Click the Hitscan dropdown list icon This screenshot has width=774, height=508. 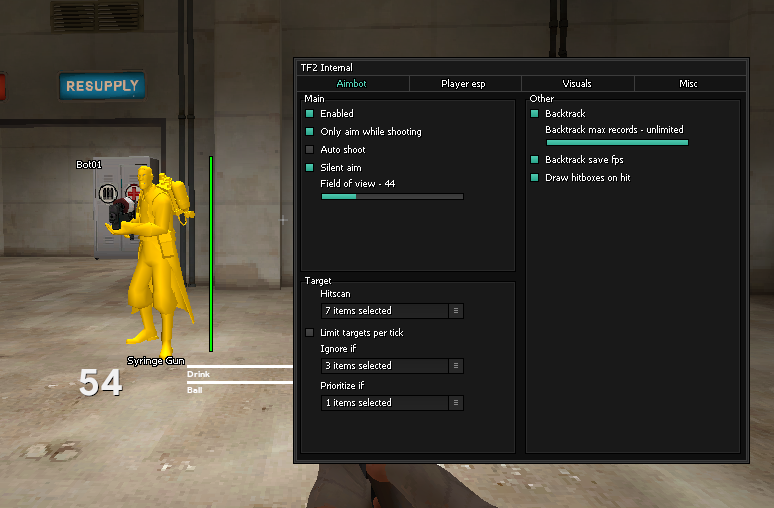tap(456, 311)
